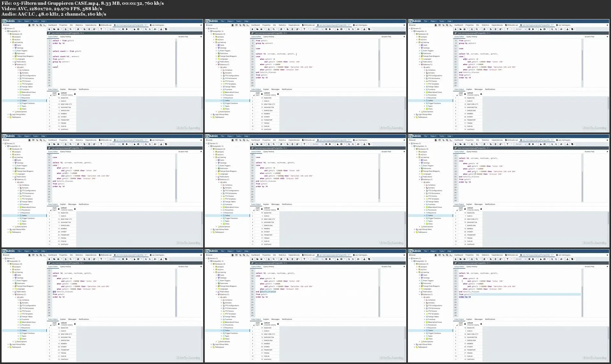Click Execute query in the center frame

coord(330,144)
